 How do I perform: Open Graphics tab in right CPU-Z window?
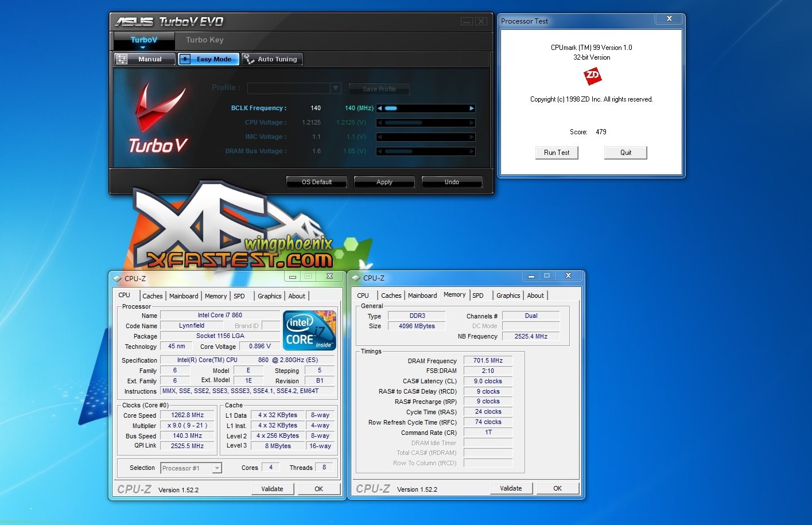tap(508, 295)
